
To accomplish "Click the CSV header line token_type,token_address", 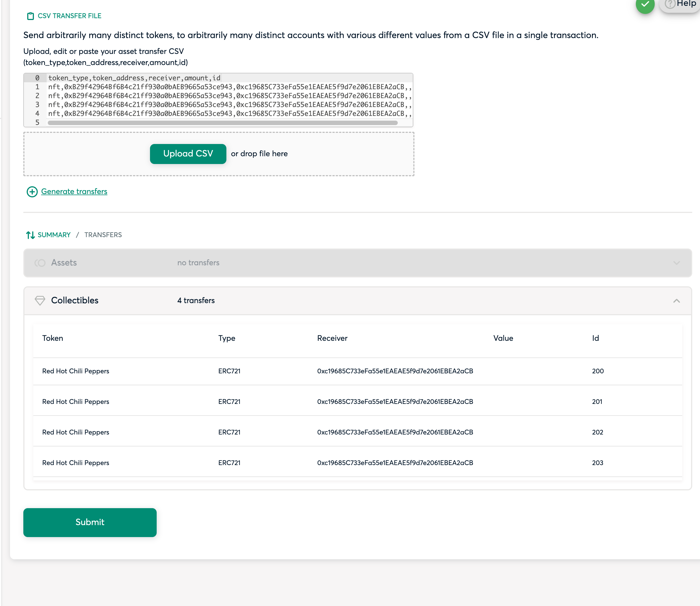I will click(134, 78).
